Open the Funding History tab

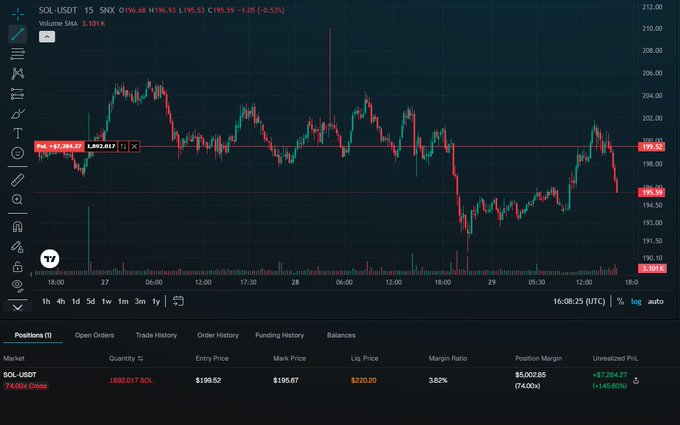[280, 335]
